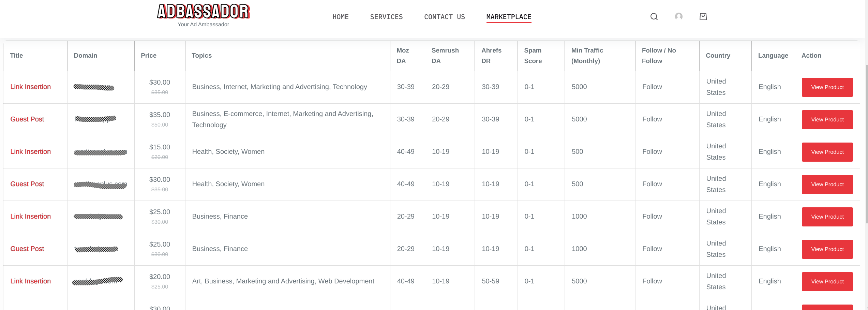This screenshot has height=310, width=868.
Task: Open the $30.00 Link Insertion title link
Action: pos(31,87)
